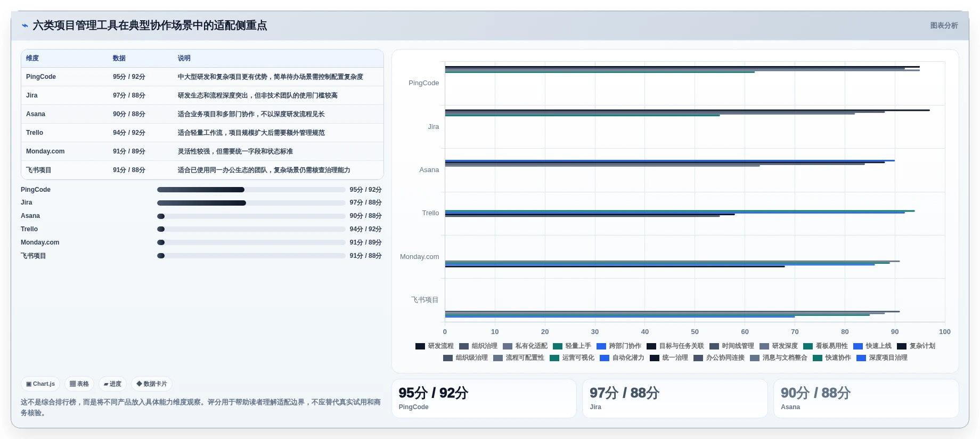Click the Asana progress bar
The image size is (980, 439).
click(251, 216)
